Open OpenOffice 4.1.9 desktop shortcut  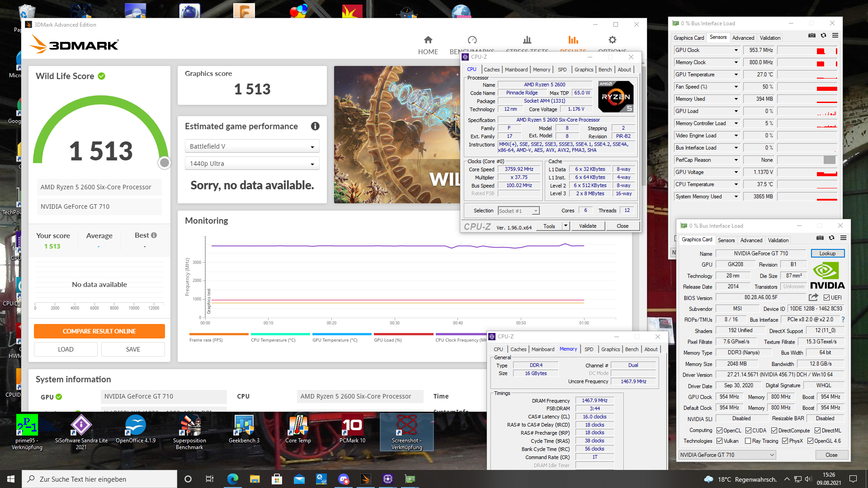(x=136, y=429)
